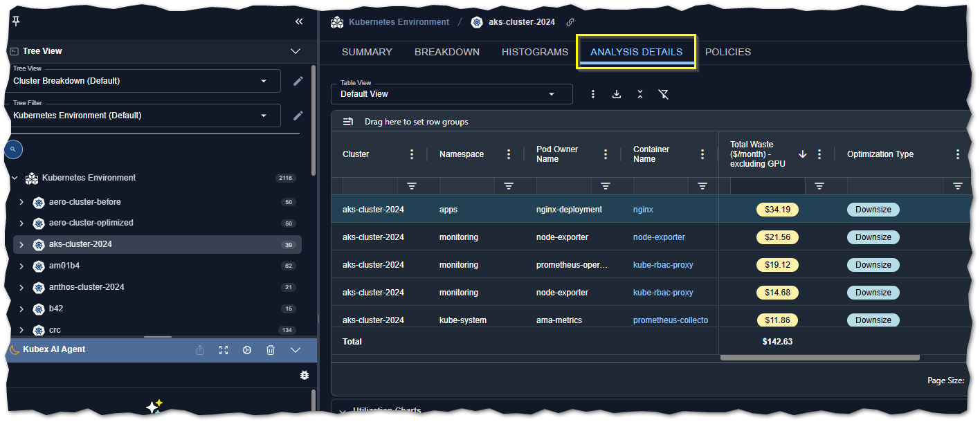Open the tree search magnifier button

[13, 149]
